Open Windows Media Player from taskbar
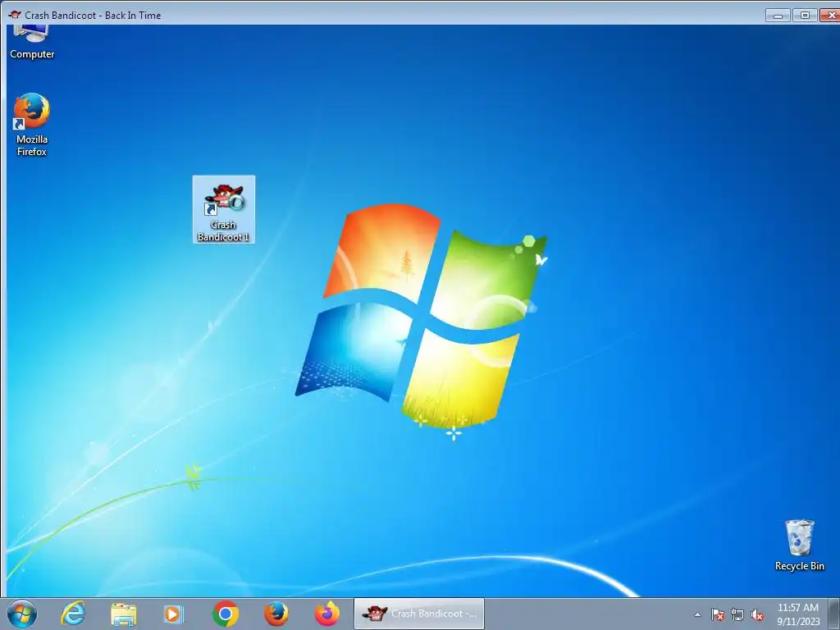This screenshot has width=840, height=630. (x=173, y=614)
